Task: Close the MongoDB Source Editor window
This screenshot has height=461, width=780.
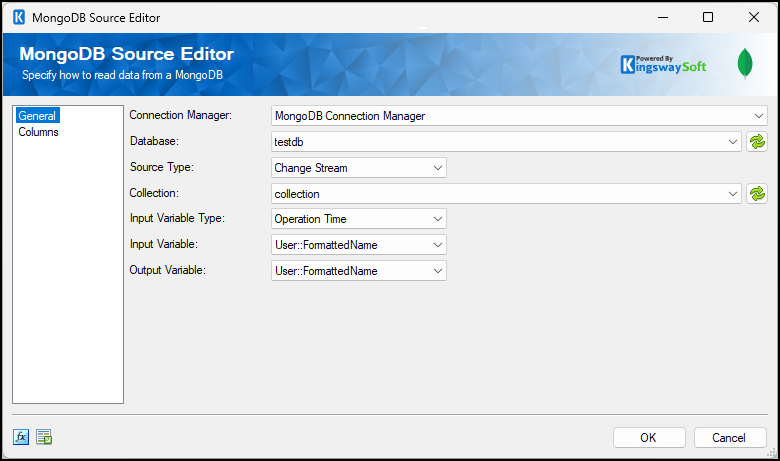Action: point(754,17)
